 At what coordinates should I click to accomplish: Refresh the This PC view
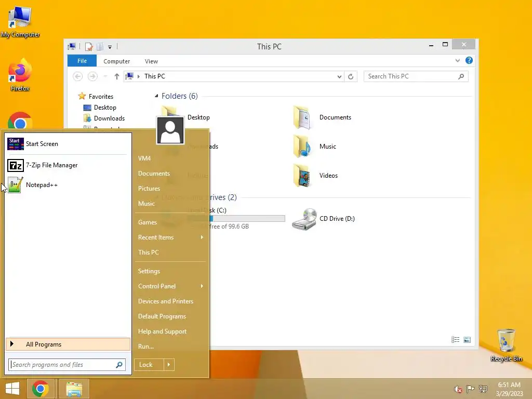coord(351,77)
